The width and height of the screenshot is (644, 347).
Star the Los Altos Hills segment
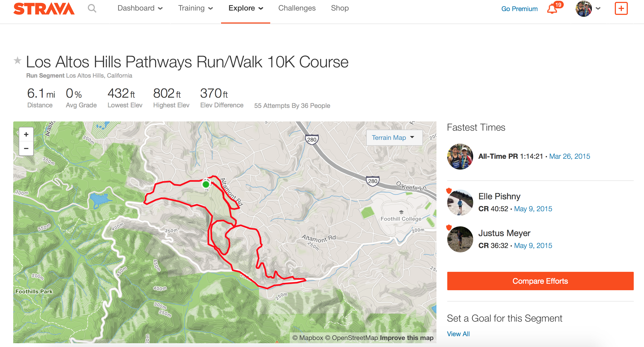[x=17, y=61]
